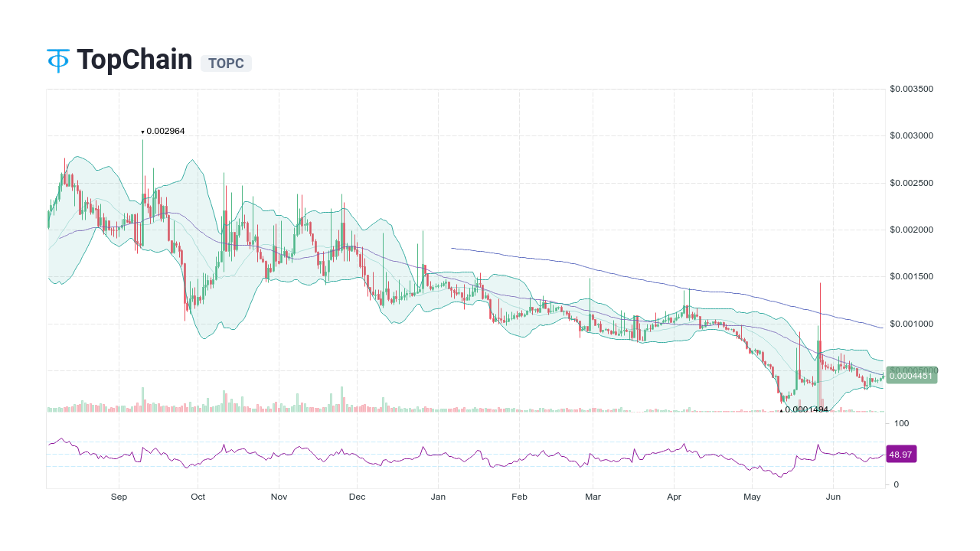Click the Sep month label on the axis
Viewport: 980px width, 551px height.
click(x=119, y=497)
